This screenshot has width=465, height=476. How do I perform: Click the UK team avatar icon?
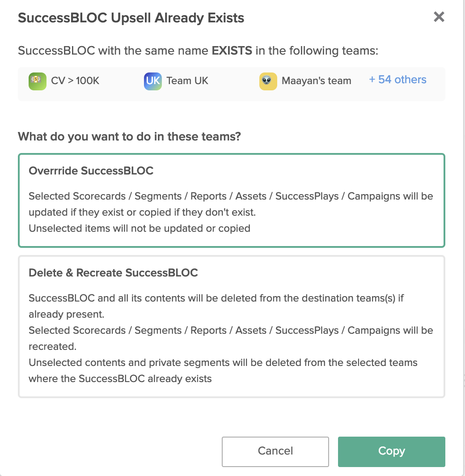pos(152,81)
